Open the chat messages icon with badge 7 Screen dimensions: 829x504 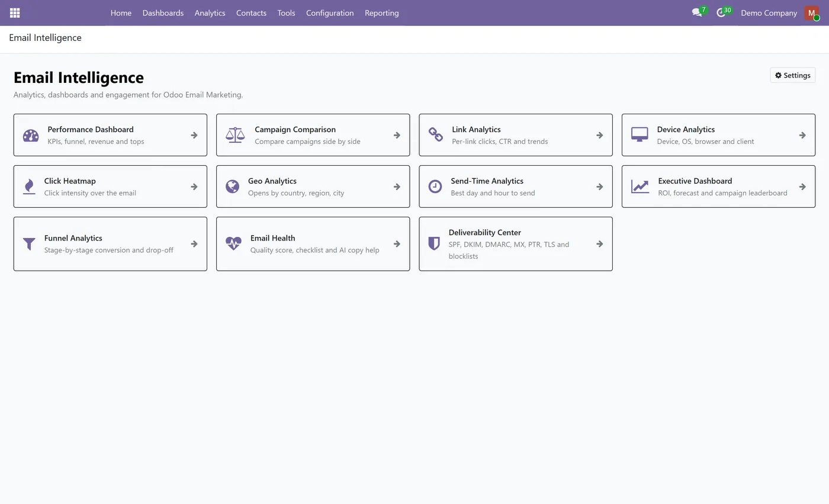(x=697, y=12)
